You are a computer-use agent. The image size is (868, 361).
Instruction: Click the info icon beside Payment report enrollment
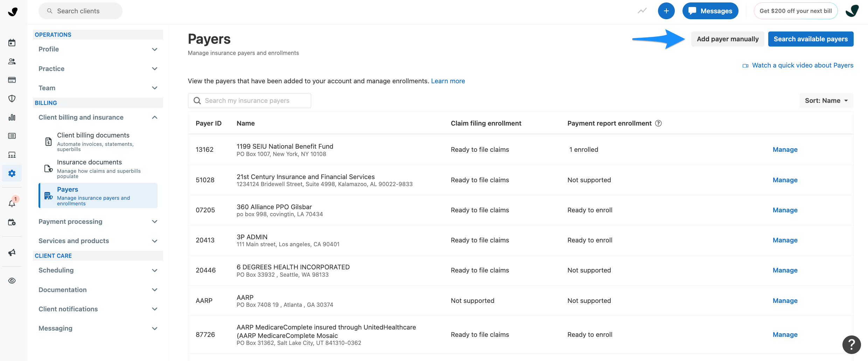[658, 123]
